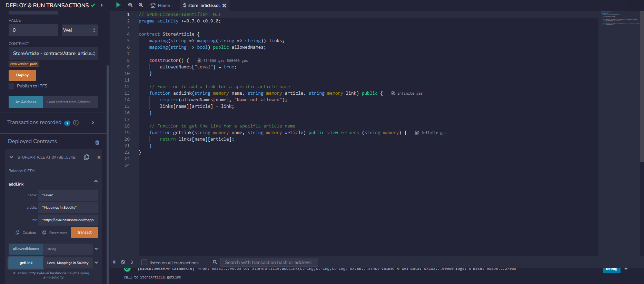Click the transaction hash search field

[268, 263]
